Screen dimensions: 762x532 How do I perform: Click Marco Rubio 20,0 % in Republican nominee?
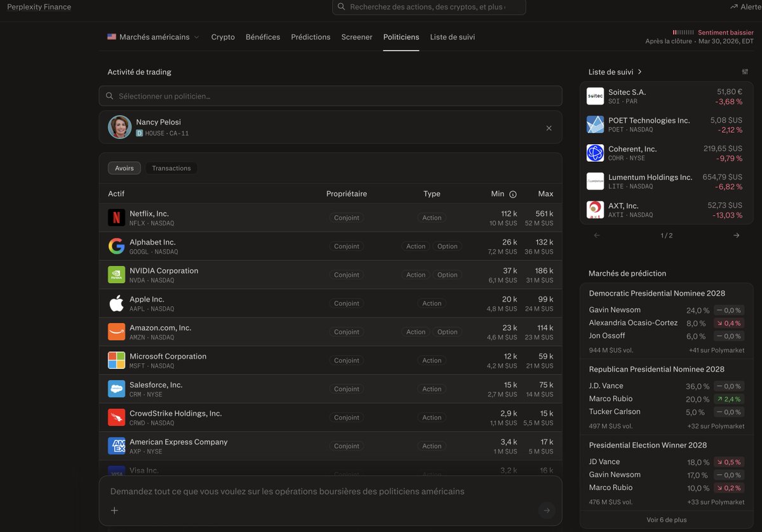(x=665, y=399)
